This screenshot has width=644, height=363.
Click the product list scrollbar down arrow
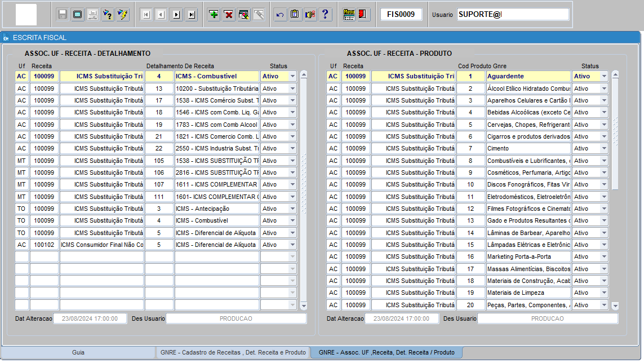tap(615, 306)
